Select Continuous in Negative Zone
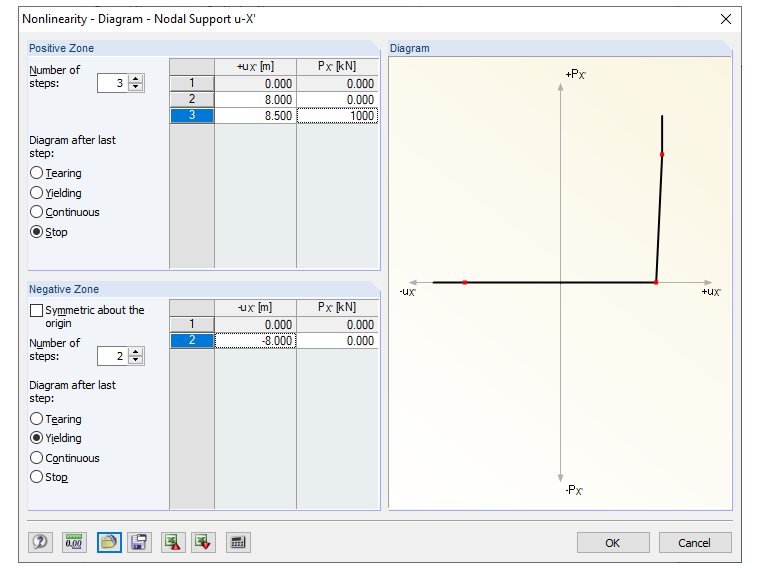760x570 pixels. (x=36, y=458)
